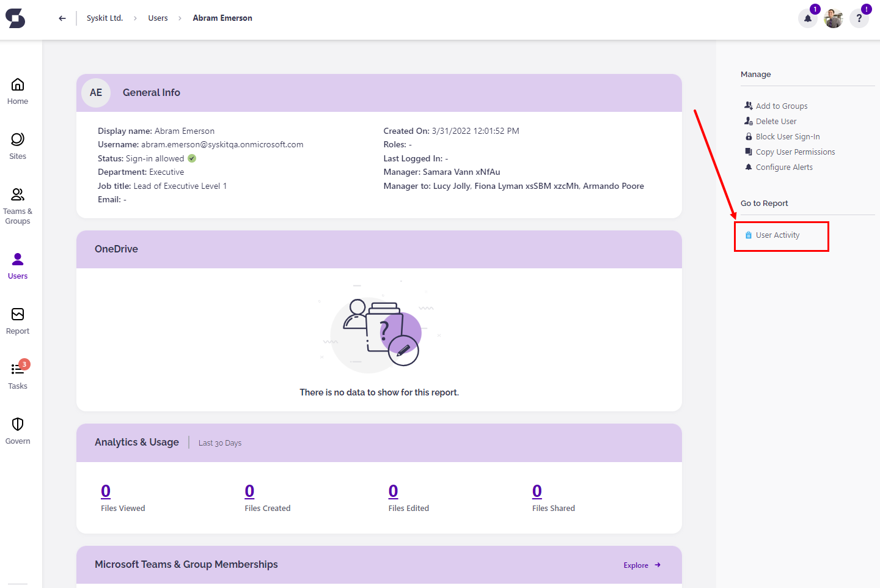880x588 pixels.
Task: Open the help menu with the question mark
Action: pos(859,18)
